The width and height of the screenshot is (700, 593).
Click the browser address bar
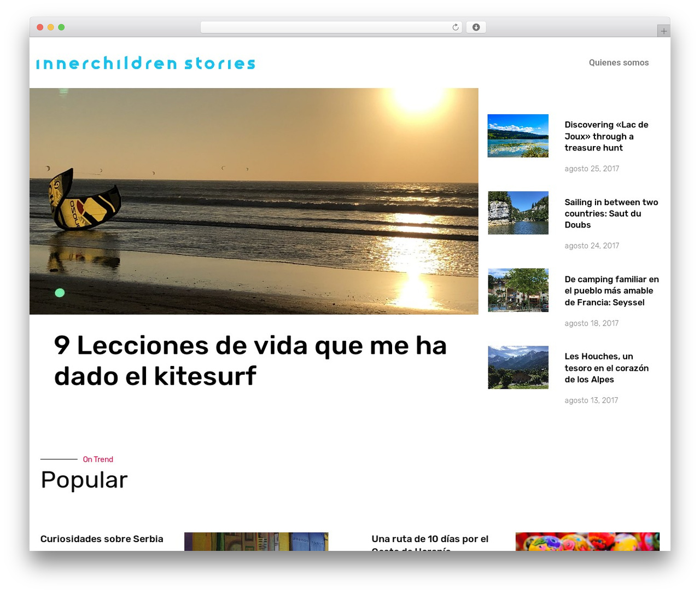(x=331, y=27)
